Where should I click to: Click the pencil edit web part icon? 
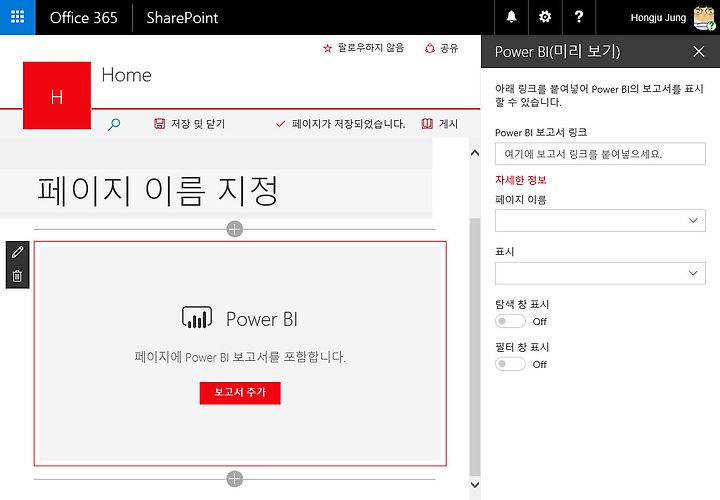pos(17,252)
